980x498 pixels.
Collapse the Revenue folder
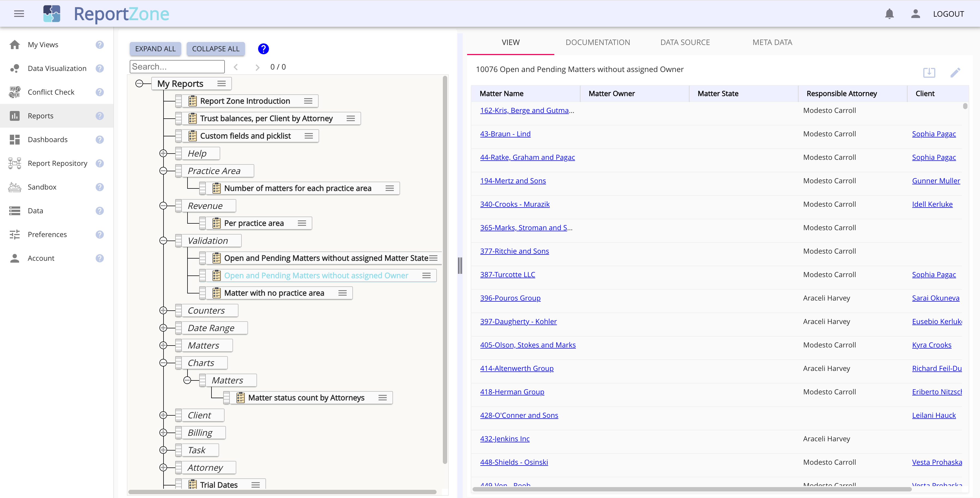[x=163, y=206]
